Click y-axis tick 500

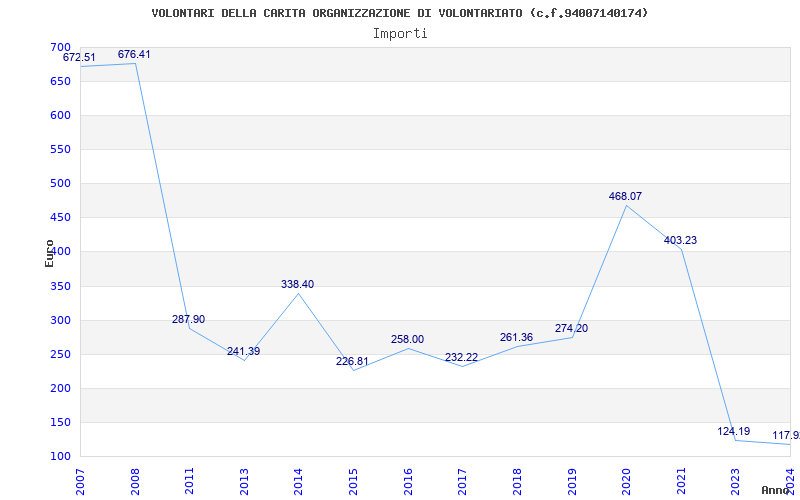(x=60, y=183)
